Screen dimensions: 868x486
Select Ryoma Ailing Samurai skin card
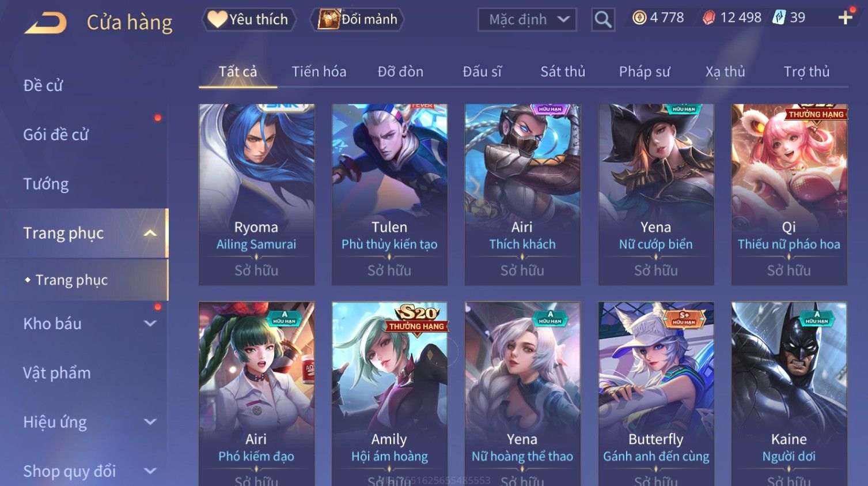[x=256, y=194]
